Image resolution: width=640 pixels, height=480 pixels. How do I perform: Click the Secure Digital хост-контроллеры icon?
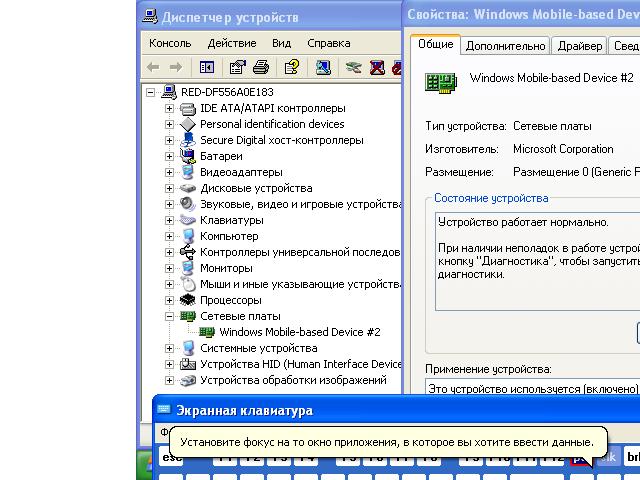pos(188,140)
